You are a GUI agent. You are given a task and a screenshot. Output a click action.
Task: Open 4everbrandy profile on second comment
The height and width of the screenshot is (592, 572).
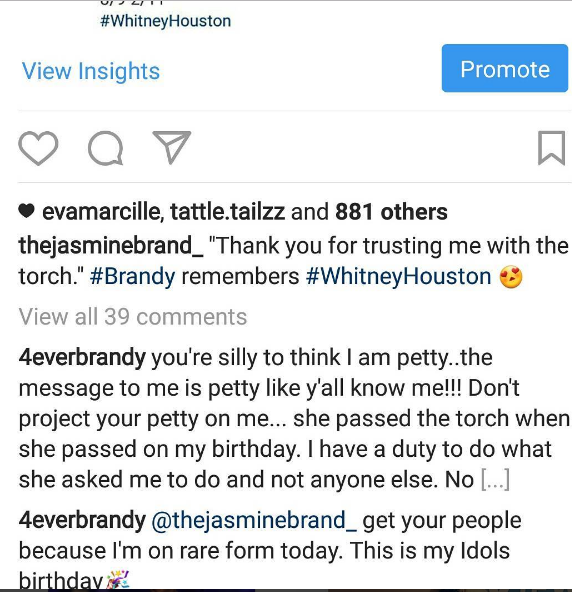[x=82, y=520]
